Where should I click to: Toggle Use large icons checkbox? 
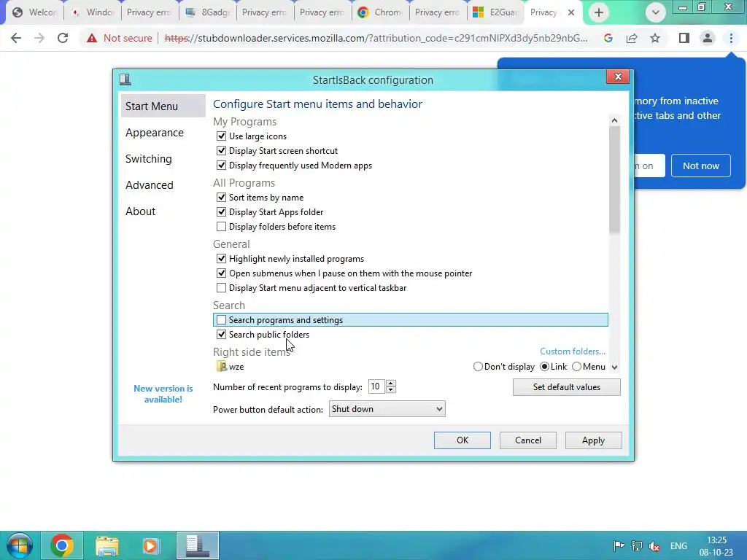(221, 136)
